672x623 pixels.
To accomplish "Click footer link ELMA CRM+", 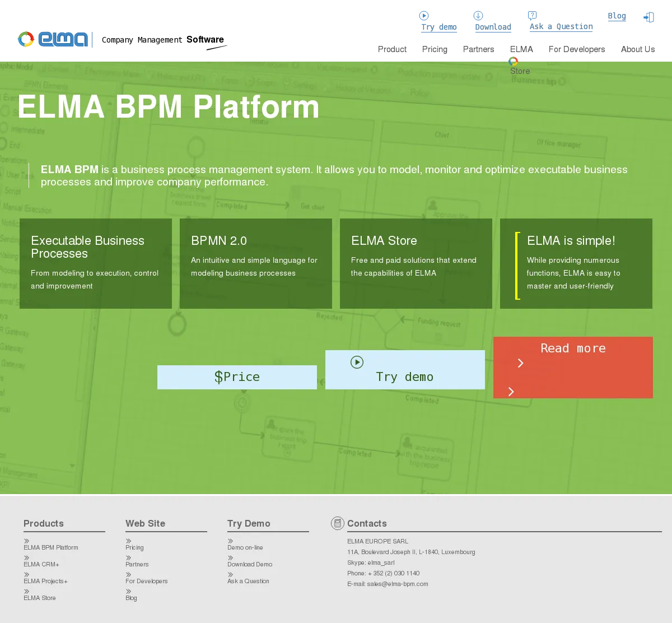I will point(41,564).
